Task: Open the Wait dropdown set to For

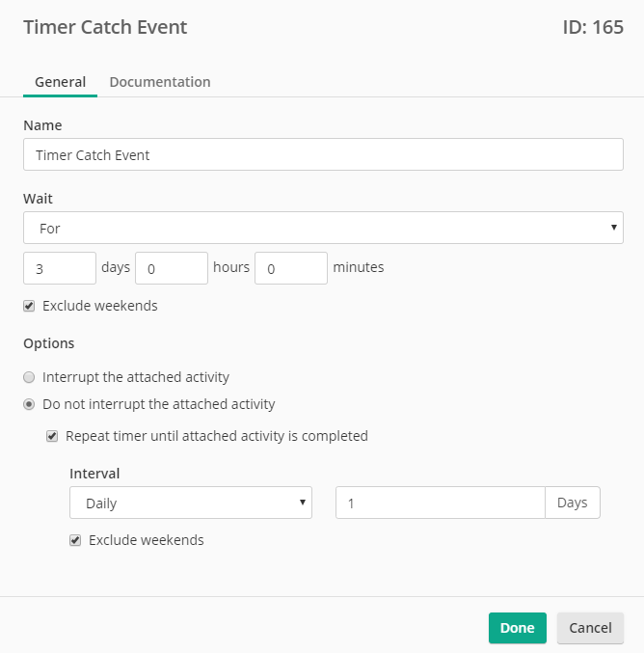Action: point(323,228)
